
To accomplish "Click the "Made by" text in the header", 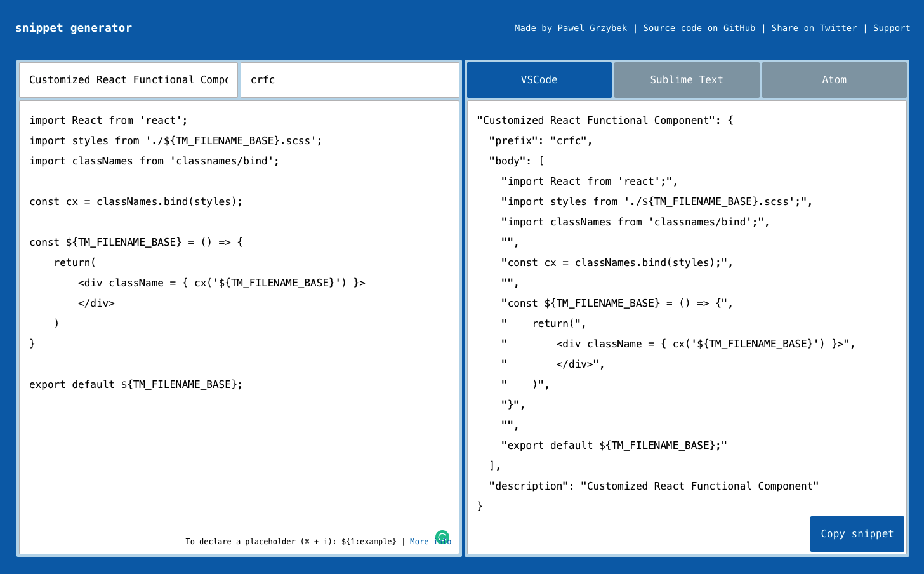I will [533, 28].
